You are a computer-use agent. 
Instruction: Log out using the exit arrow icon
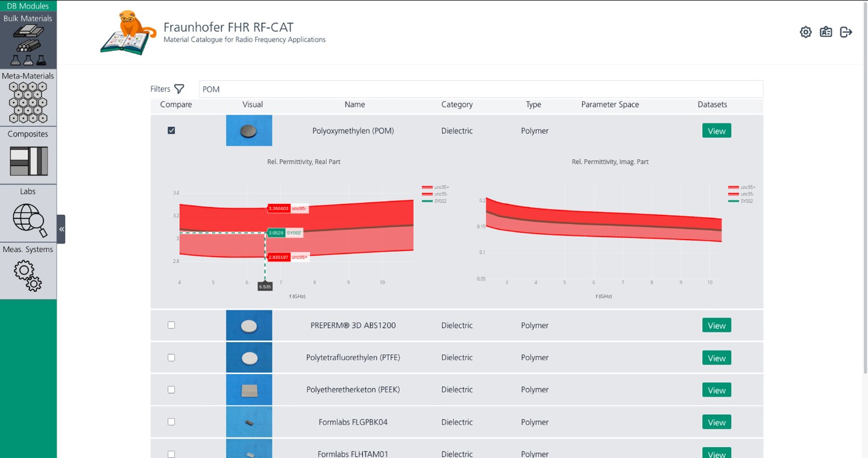(846, 32)
